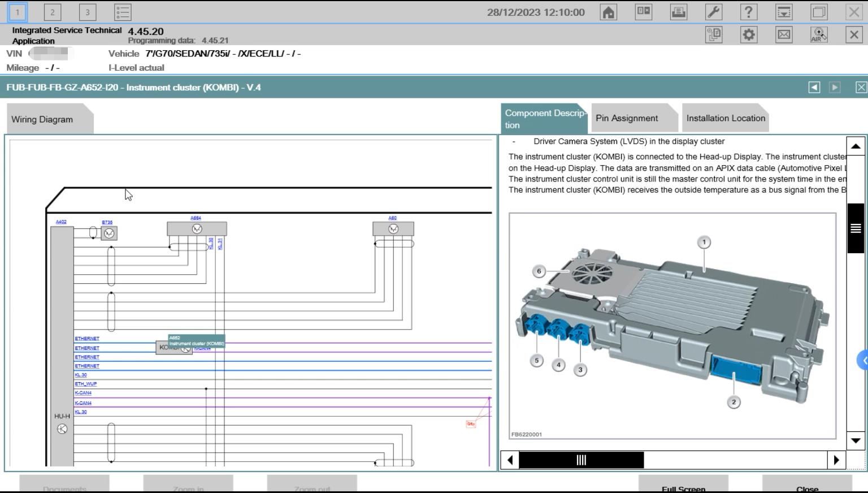Open help with the question mark

749,12
